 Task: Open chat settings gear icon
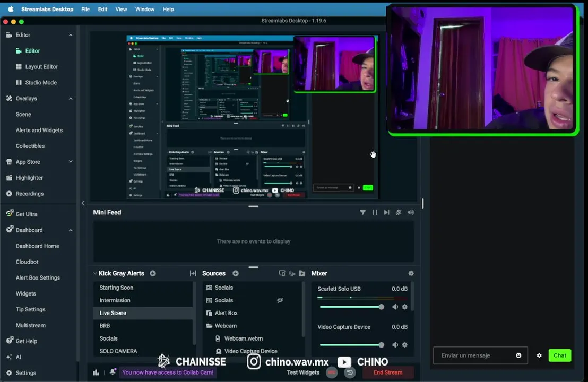tap(539, 355)
